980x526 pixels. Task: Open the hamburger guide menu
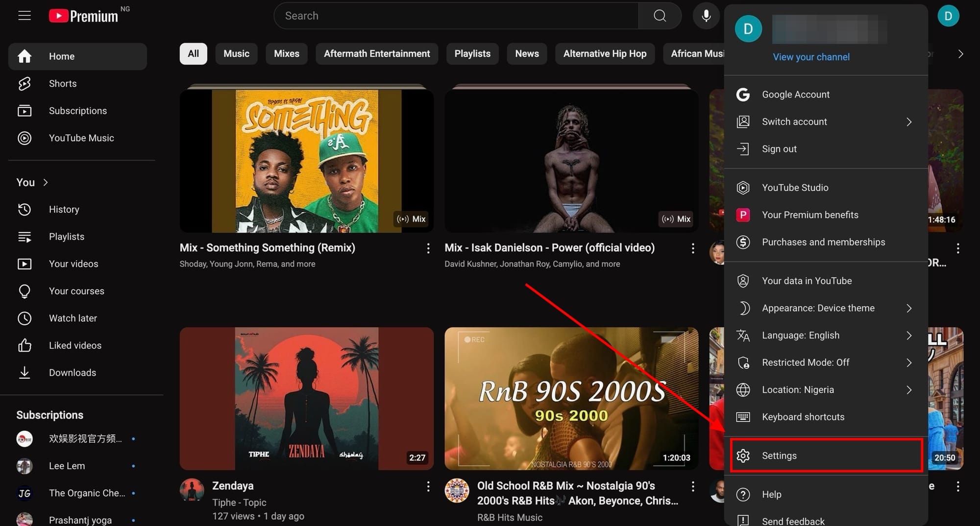click(24, 16)
